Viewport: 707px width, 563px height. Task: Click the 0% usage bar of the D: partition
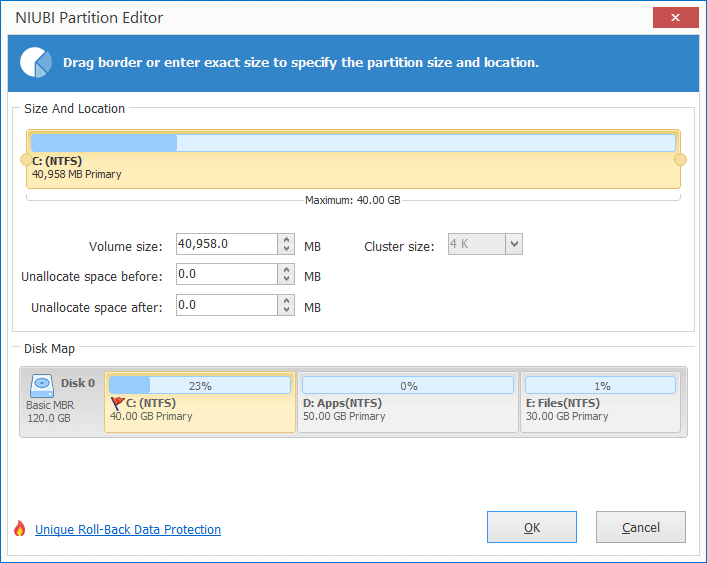[x=408, y=385]
